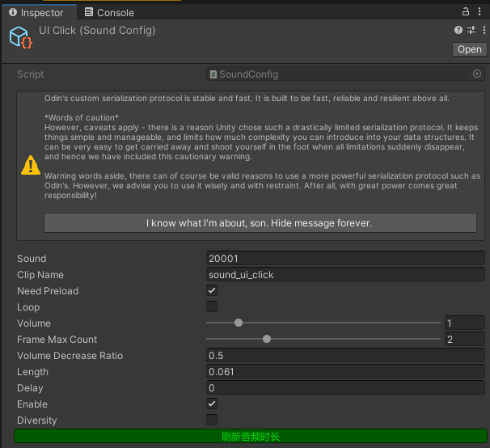
Task: Click the Volume value field
Action: click(x=465, y=323)
